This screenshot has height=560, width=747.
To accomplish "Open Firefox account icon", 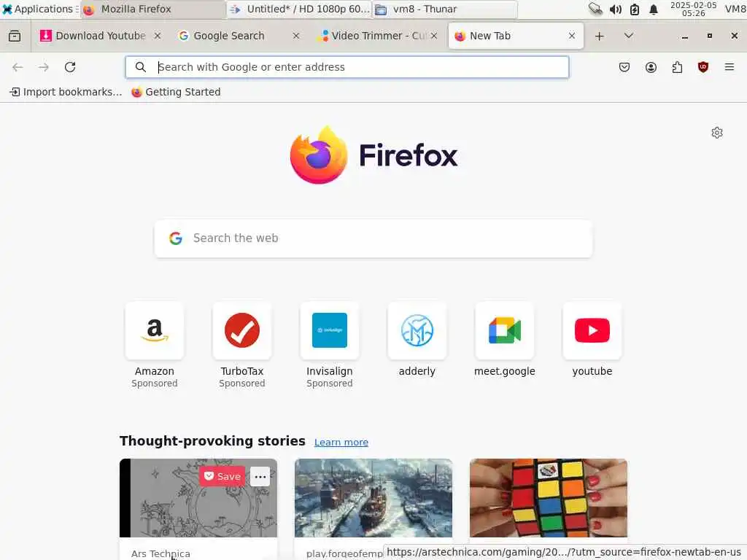I will point(651,67).
